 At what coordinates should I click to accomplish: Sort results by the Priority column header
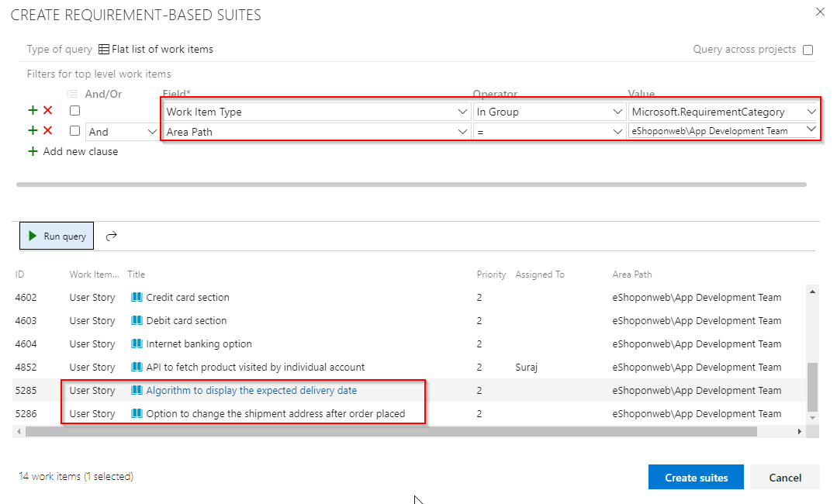(x=491, y=274)
